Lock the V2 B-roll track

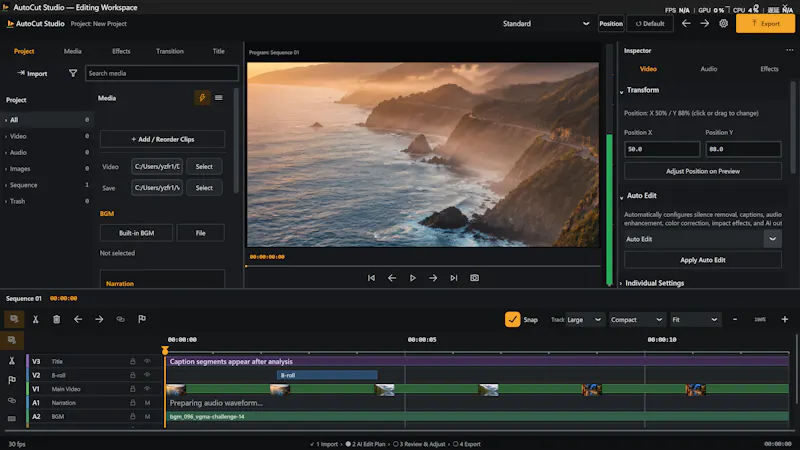133,375
